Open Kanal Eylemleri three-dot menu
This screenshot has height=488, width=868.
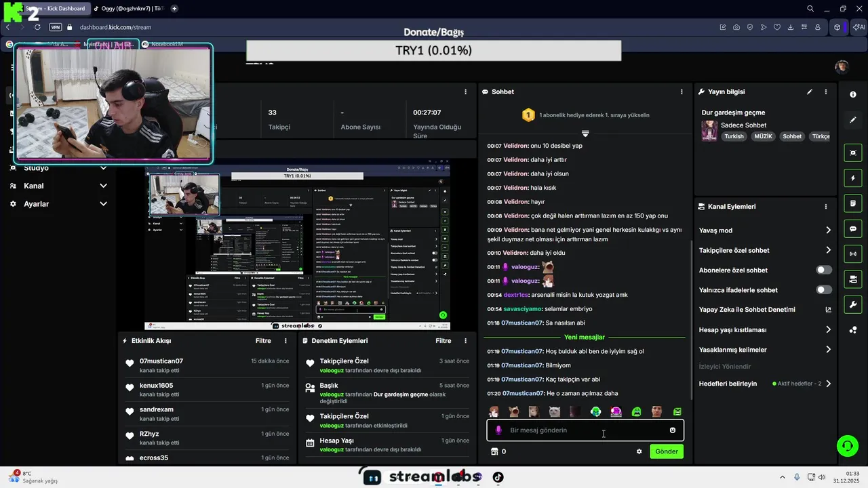point(826,207)
